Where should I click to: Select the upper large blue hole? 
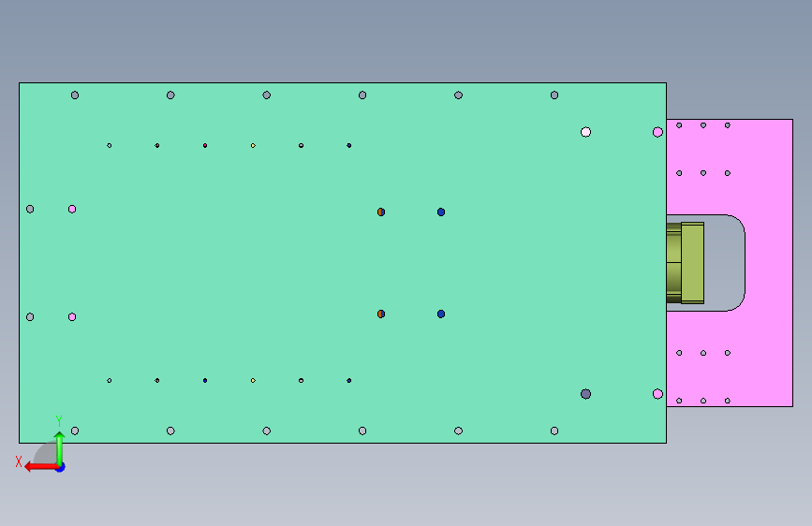[x=441, y=212]
